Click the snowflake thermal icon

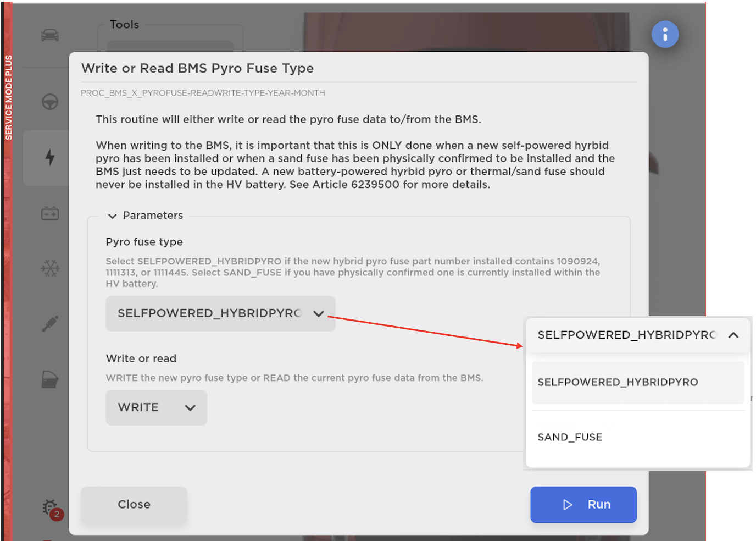click(x=50, y=268)
